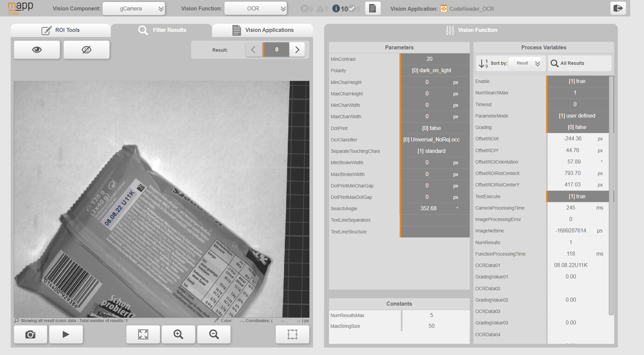Switch to the ROI Tools tab
The height and width of the screenshot is (355, 644).
(x=61, y=30)
